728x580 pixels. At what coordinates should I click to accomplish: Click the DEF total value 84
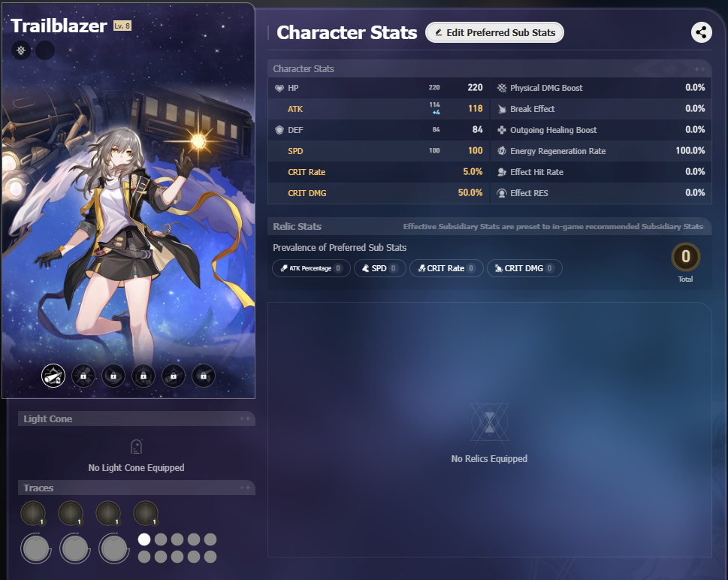pyautogui.click(x=477, y=129)
